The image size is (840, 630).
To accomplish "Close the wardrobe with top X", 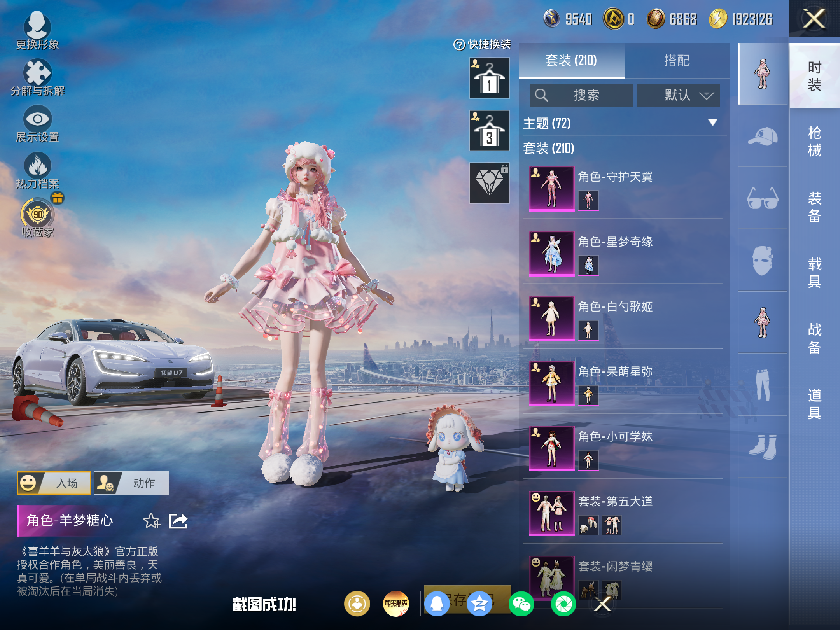I will pyautogui.click(x=814, y=19).
